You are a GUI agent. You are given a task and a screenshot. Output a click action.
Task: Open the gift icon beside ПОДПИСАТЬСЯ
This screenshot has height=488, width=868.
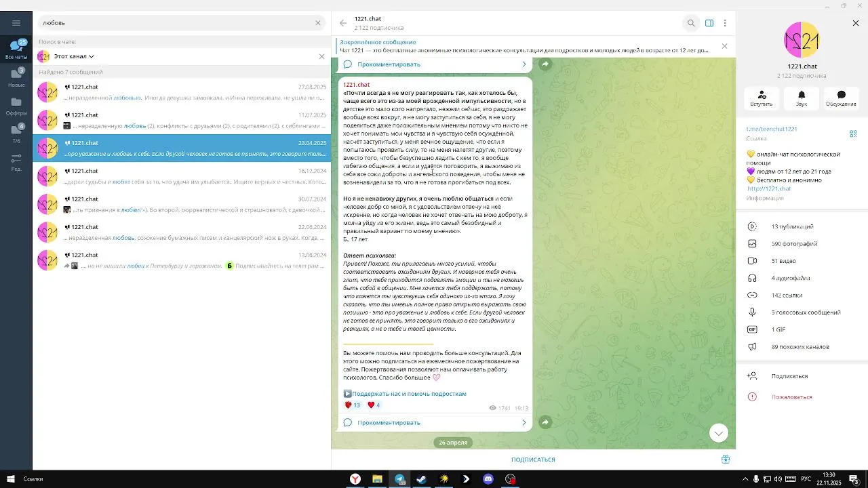(726, 459)
